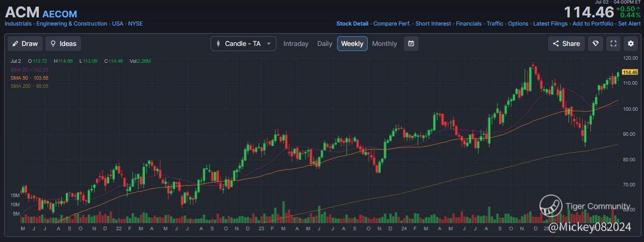This screenshot has height=242, width=644.
Task: Open the Industrials sector link
Action: tap(18, 23)
